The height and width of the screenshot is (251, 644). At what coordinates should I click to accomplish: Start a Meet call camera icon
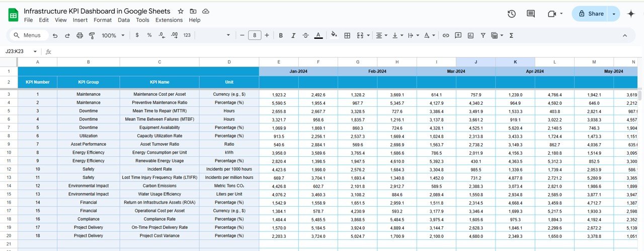(x=551, y=14)
